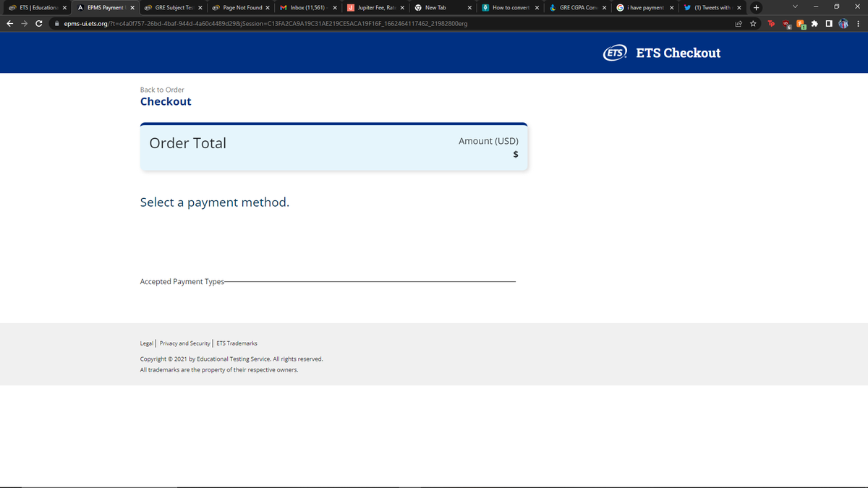
Task: Restore down the browser window
Action: [836, 7]
